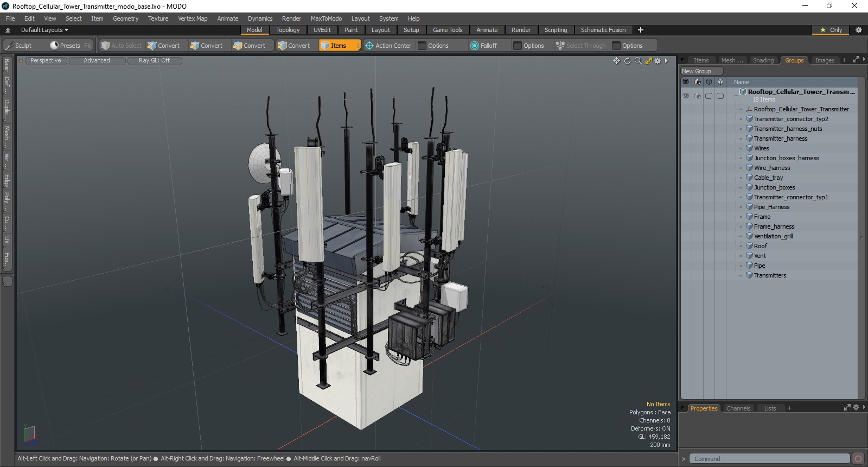This screenshot has width=868, height=467.
Task: Click the render camera column header icon
Action: tap(697, 82)
